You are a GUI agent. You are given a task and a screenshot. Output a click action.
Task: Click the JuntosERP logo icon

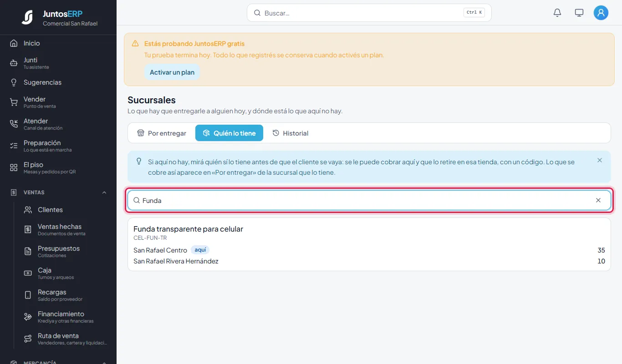pos(27,17)
